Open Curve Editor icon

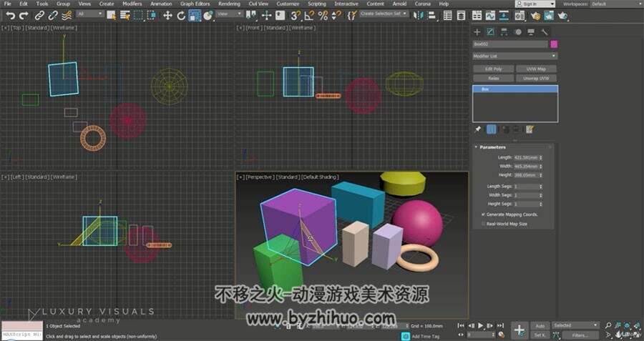point(490,16)
